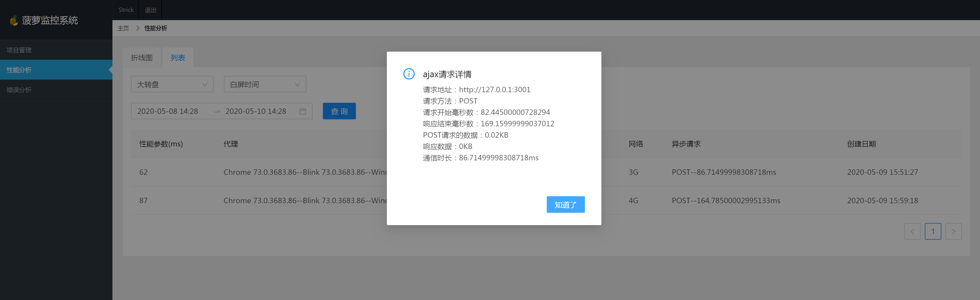Click Chrome user agent cell in row 87
The height and width of the screenshot is (300, 980).
tap(305, 200)
